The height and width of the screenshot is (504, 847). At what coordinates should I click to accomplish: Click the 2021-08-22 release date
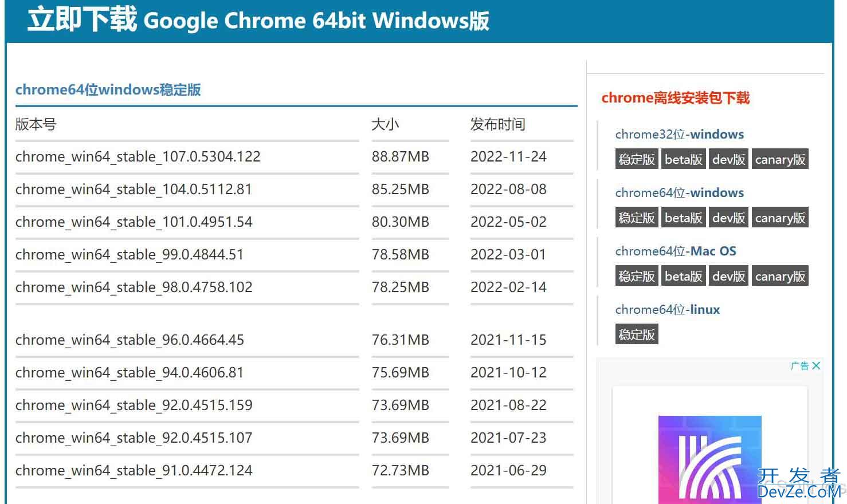(508, 405)
